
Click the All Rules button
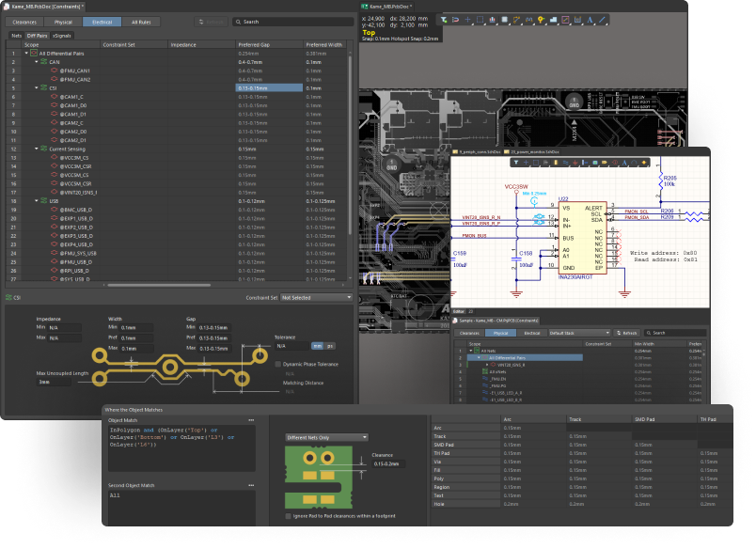pos(139,21)
